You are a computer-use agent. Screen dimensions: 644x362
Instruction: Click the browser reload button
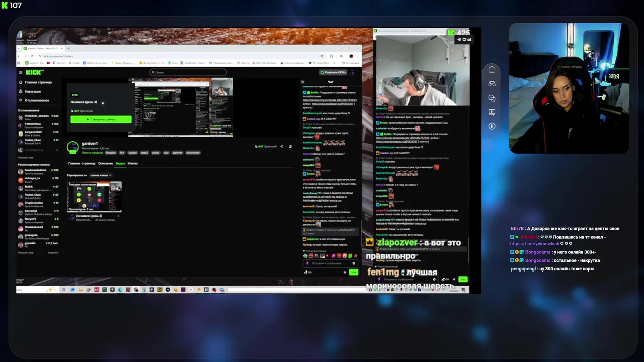coord(32,56)
